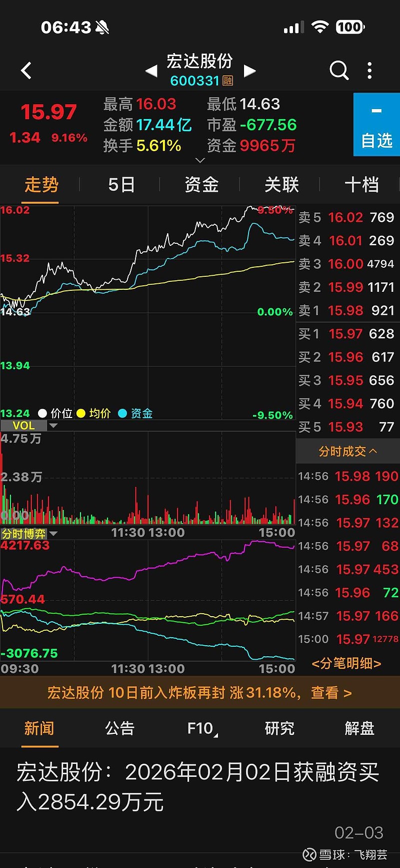Tap the 市盈 -677.56 value
This screenshot has height=868, width=400.
pyautogui.click(x=268, y=125)
